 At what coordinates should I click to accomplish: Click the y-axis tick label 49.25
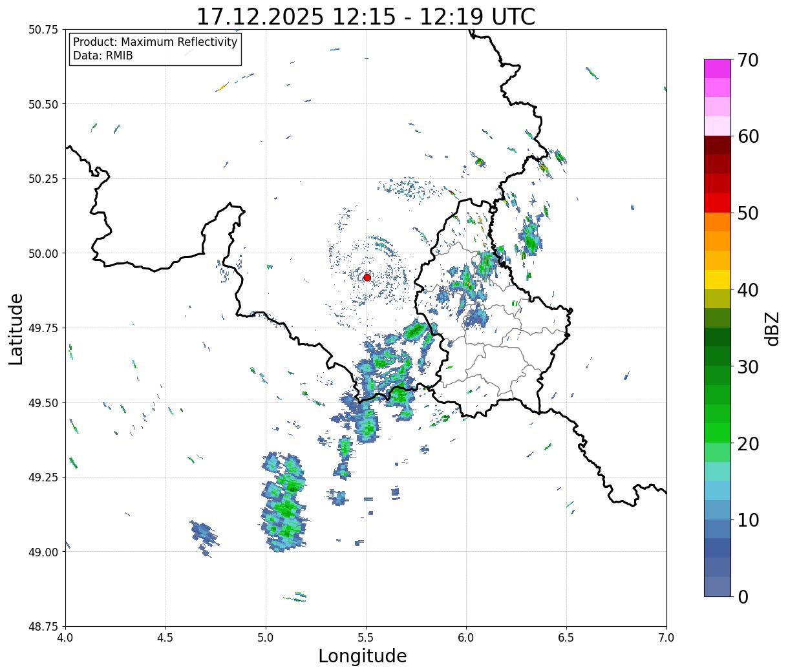[x=43, y=478]
